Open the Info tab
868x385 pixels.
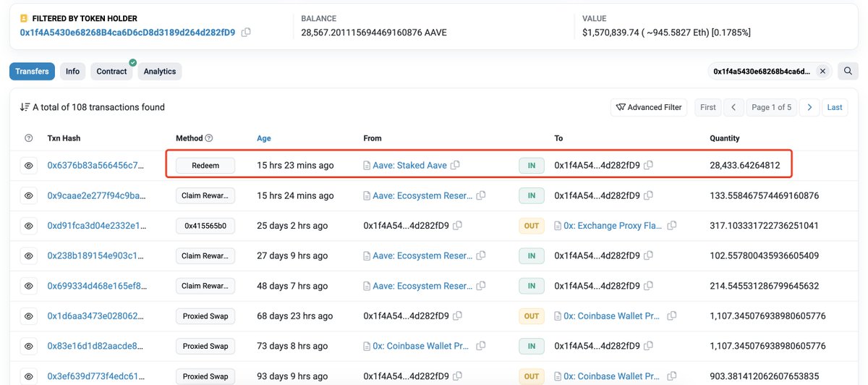(72, 71)
